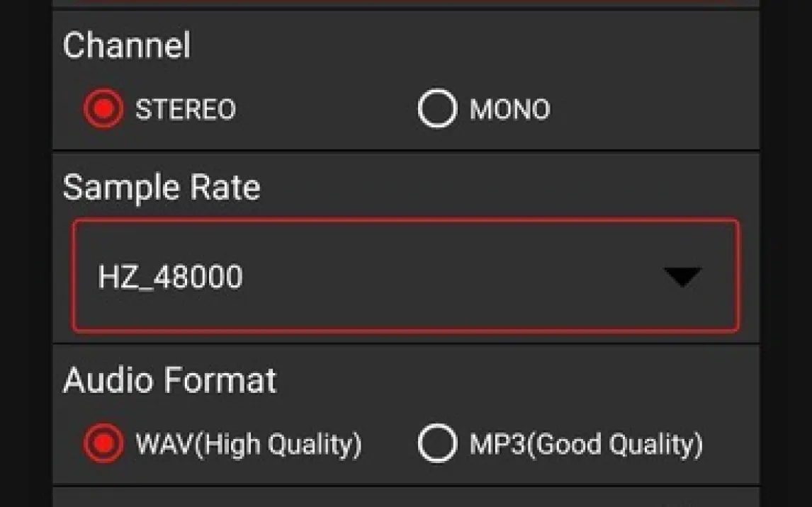Screen dimensions: 812x507
Task: Select the MONO channel radio button
Action: click(x=437, y=110)
